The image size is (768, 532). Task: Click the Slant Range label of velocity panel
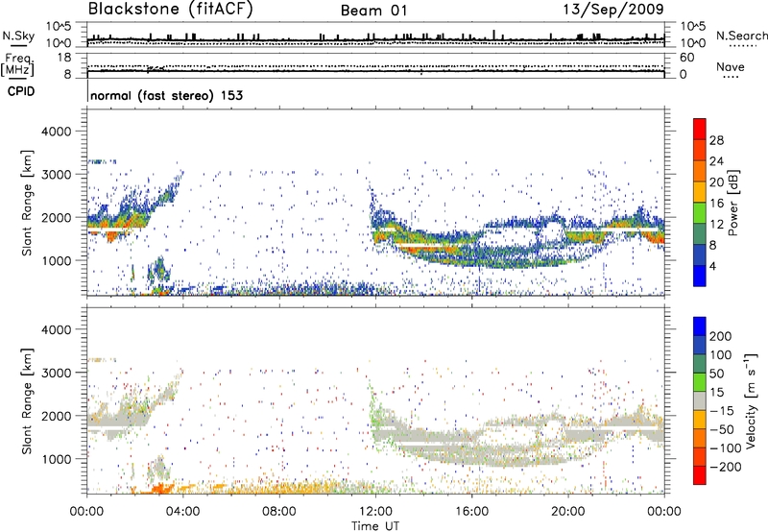27,400
